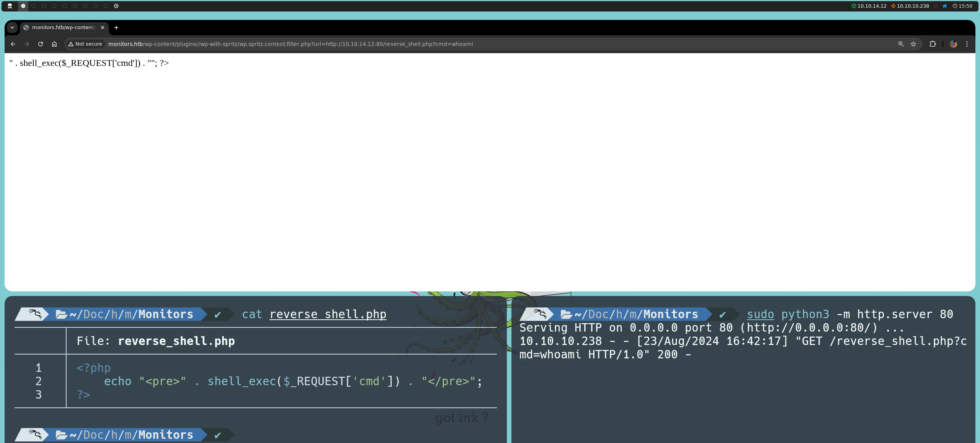
Task: Click the zoom magnifier in address bar
Action: [901, 44]
